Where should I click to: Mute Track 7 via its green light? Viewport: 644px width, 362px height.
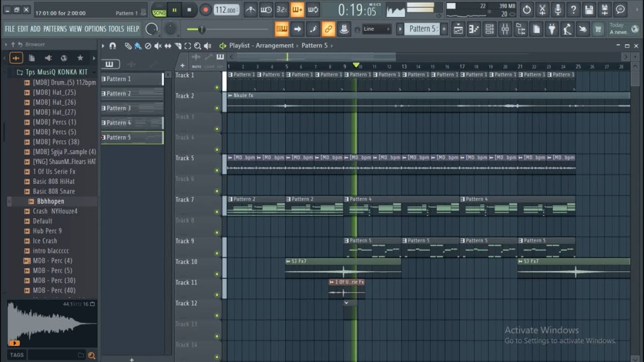tap(217, 212)
